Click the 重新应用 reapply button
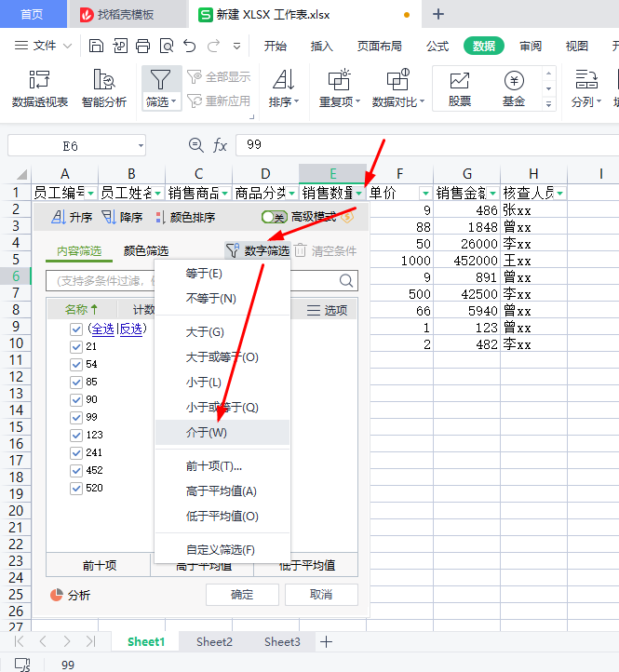This screenshot has width=619, height=672. 219,101
